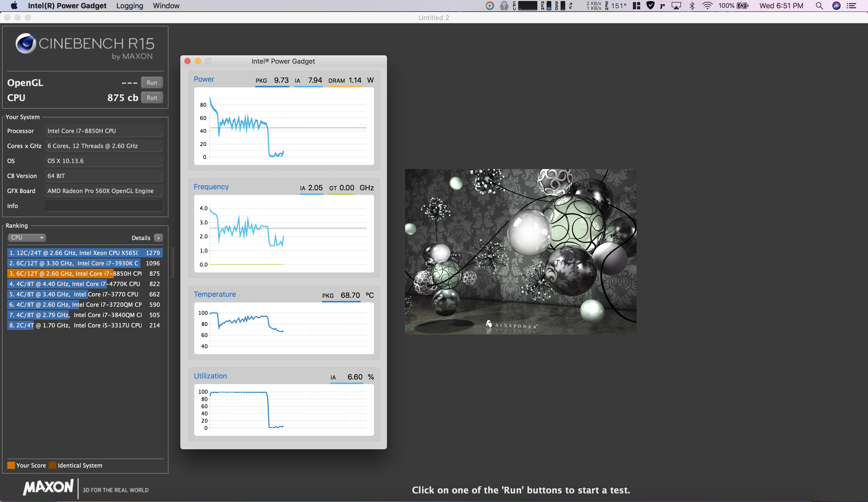This screenshot has height=502, width=868.
Task: Select ranking row 4 Core i7-4770K
Action: [85, 284]
